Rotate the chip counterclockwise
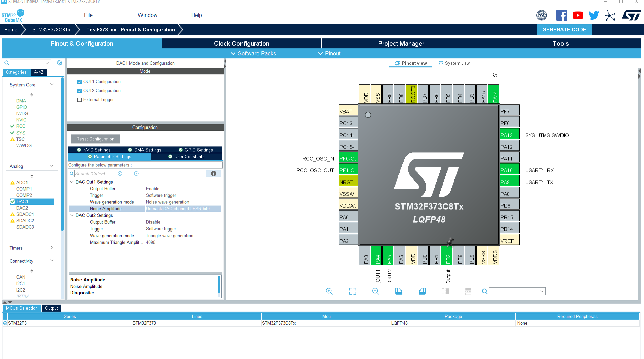 422,291
